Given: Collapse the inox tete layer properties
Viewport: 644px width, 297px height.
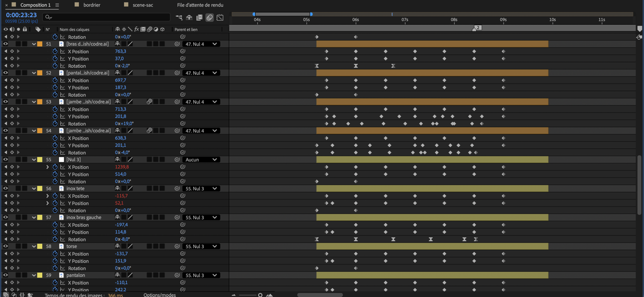Looking at the screenshot, I should (34, 189).
